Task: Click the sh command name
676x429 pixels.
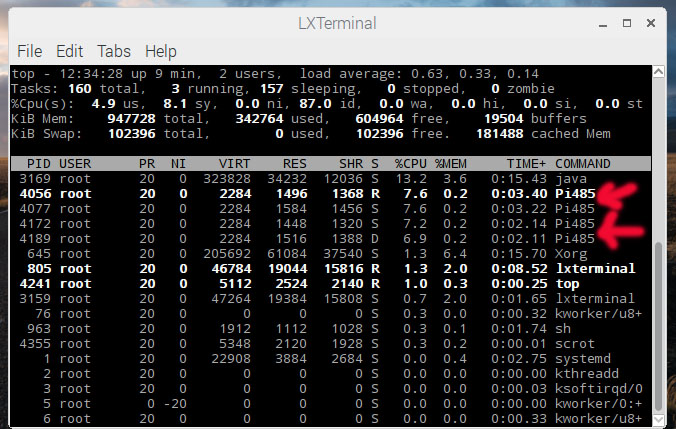Action: point(563,329)
